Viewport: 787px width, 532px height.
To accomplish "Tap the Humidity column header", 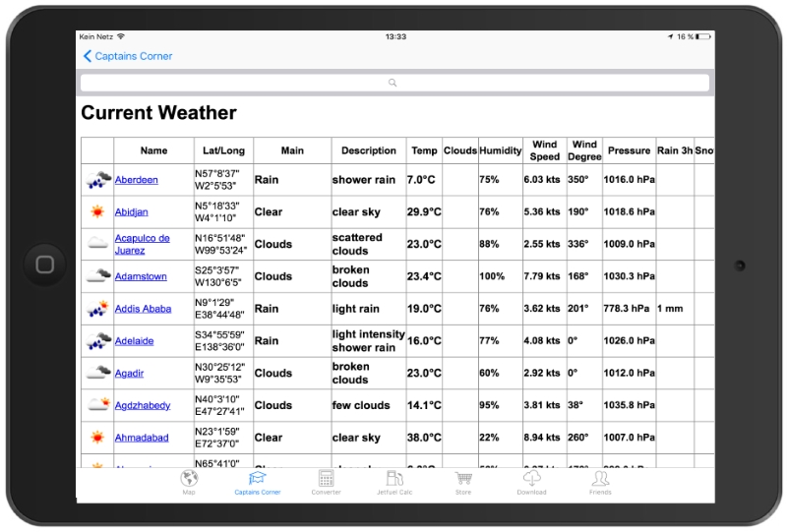I will point(500,150).
